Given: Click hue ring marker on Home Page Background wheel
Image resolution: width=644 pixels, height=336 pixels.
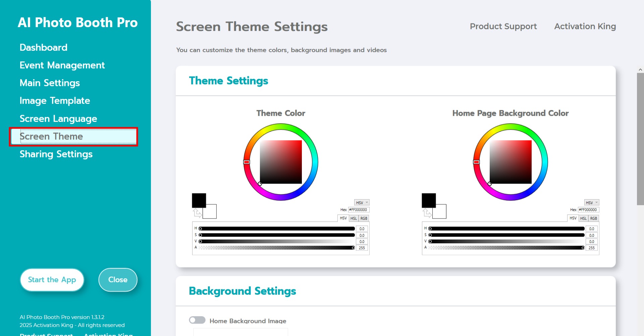Looking at the screenshot, I should 476,162.
